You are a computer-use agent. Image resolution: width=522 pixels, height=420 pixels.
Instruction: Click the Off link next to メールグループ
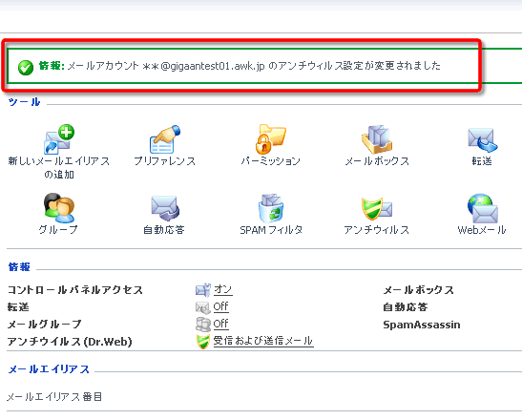(x=220, y=324)
